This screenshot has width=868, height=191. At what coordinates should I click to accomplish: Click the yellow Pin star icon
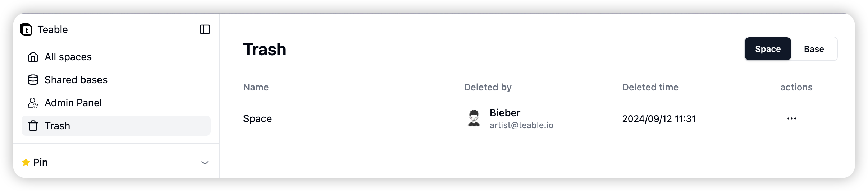tap(26, 162)
